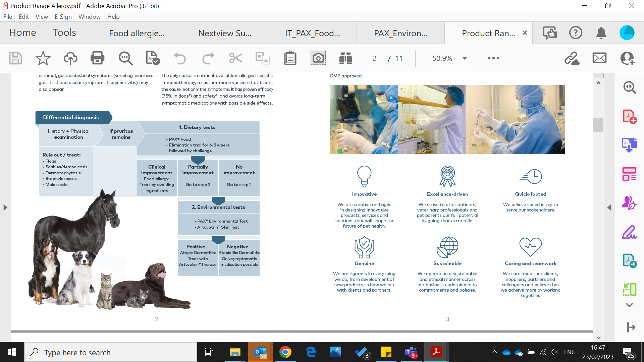The width and height of the screenshot is (644, 362).
Task: Go to the Tools view
Action: tap(64, 33)
